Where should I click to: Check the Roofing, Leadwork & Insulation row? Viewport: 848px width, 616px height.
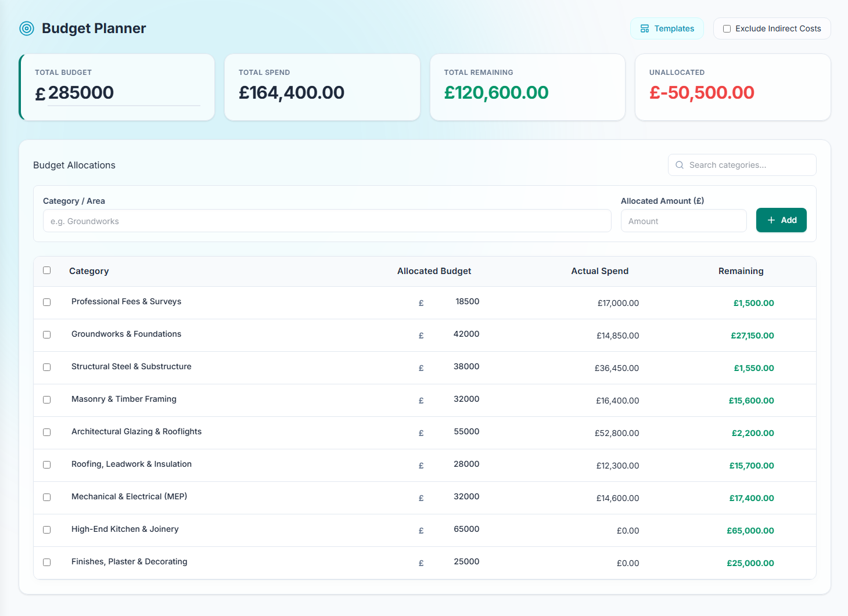click(x=47, y=464)
